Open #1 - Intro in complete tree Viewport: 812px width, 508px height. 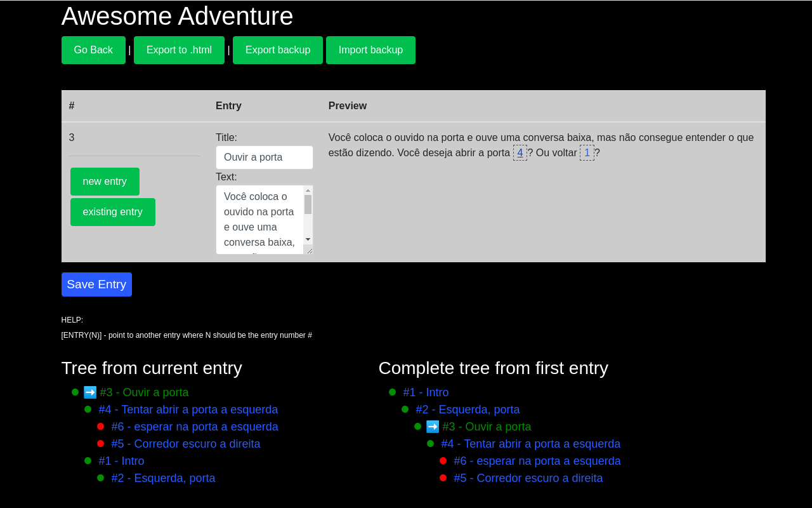click(426, 392)
